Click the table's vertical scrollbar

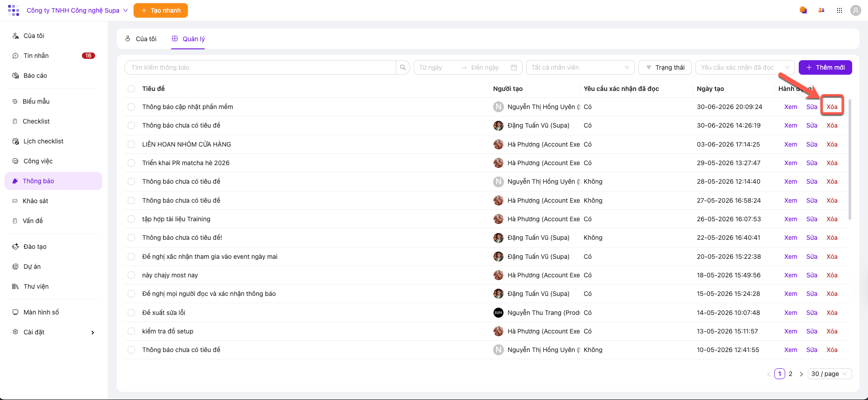tap(850, 159)
